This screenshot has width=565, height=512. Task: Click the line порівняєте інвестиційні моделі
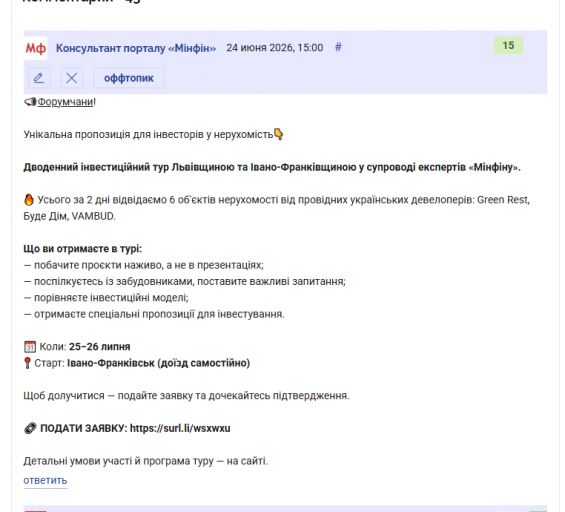coord(106,298)
